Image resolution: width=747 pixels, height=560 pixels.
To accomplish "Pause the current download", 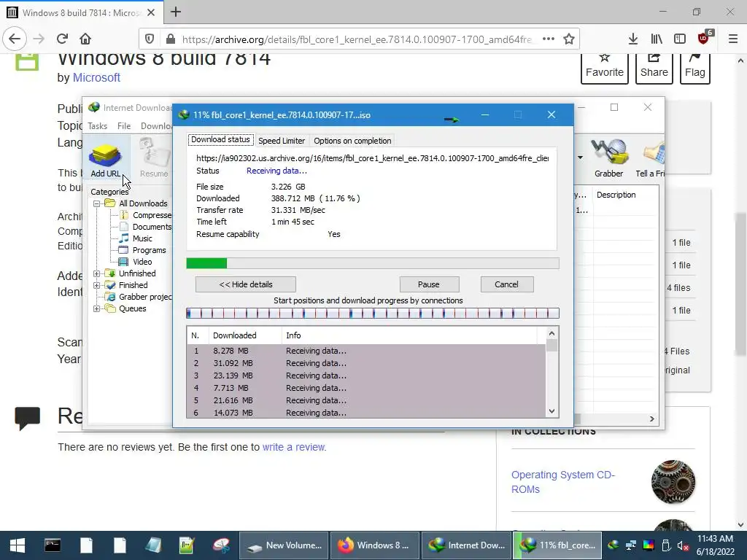I will [x=429, y=284].
